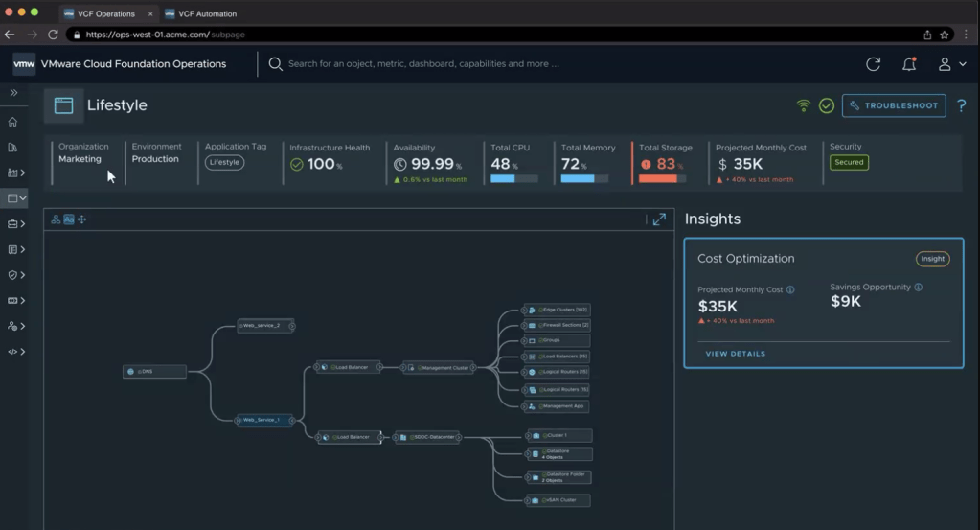
Task: Click the refresh icon in the header
Action: pos(873,64)
